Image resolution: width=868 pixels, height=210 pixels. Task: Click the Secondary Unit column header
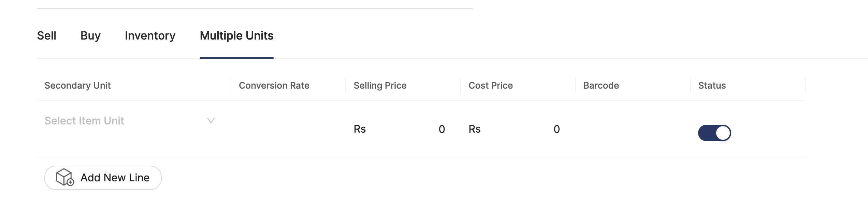[x=77, y=85]
